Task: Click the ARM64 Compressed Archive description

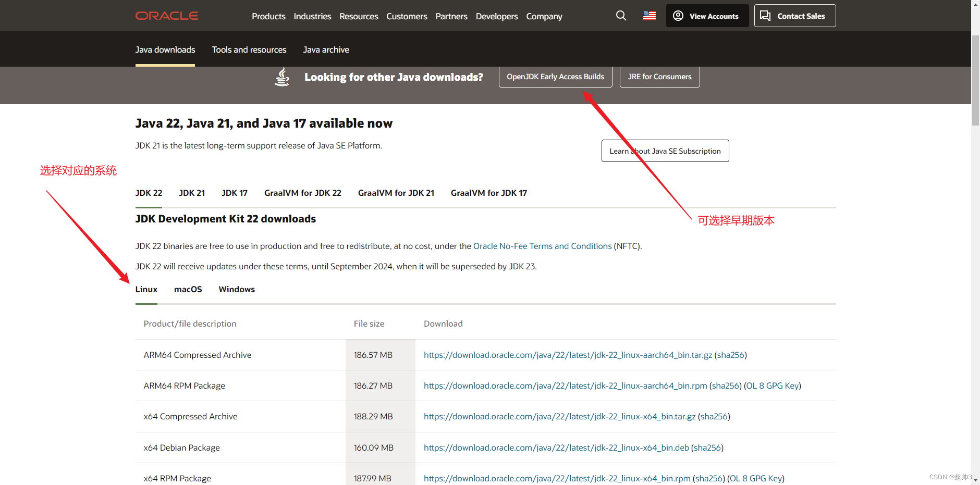Action: click(x=198, y=355)
